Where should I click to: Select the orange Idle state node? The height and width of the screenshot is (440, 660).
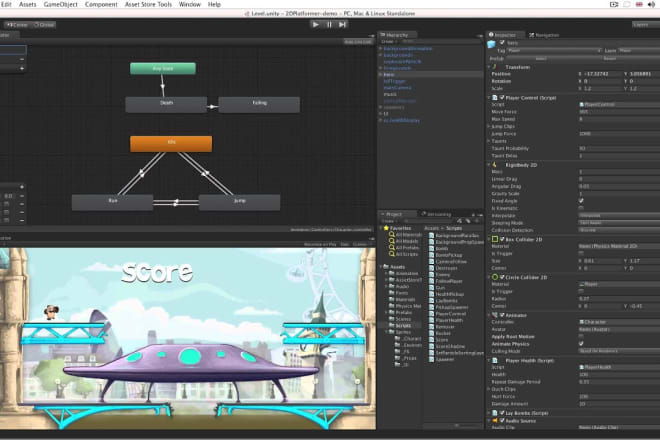[171, 144]
